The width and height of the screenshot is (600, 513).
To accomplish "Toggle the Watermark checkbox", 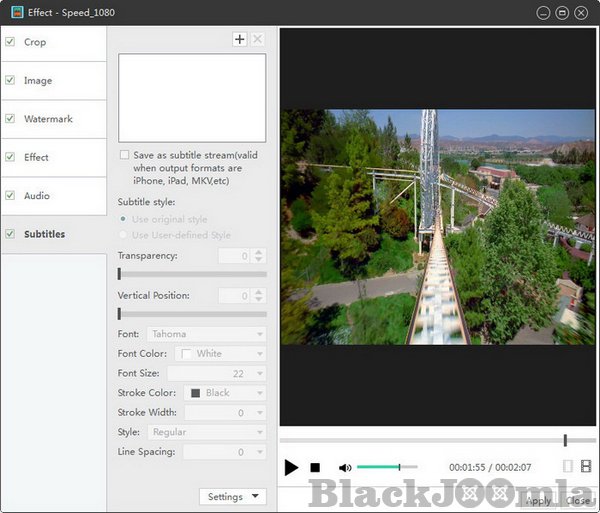I will tap(10, 119).
